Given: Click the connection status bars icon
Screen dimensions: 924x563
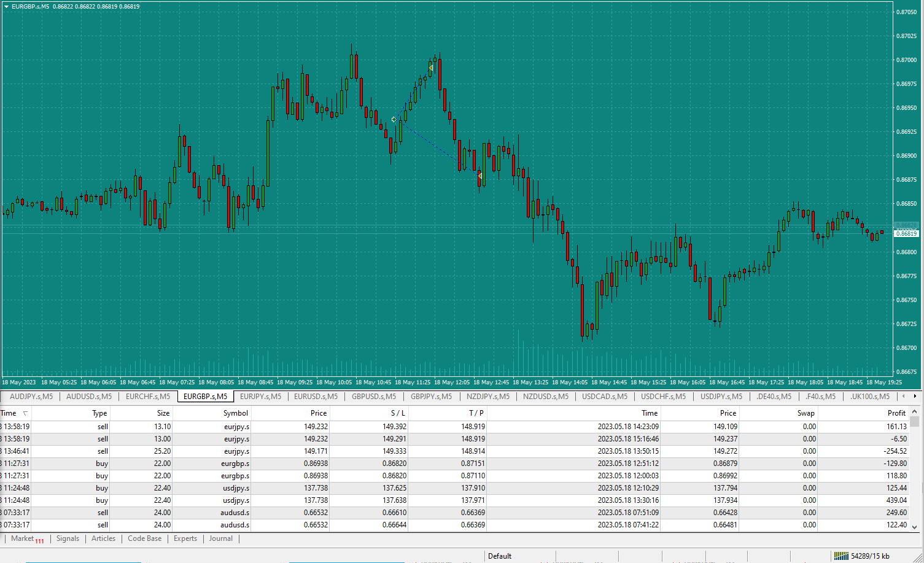Looking at the screenshot, I should click(x=841, y=556).
